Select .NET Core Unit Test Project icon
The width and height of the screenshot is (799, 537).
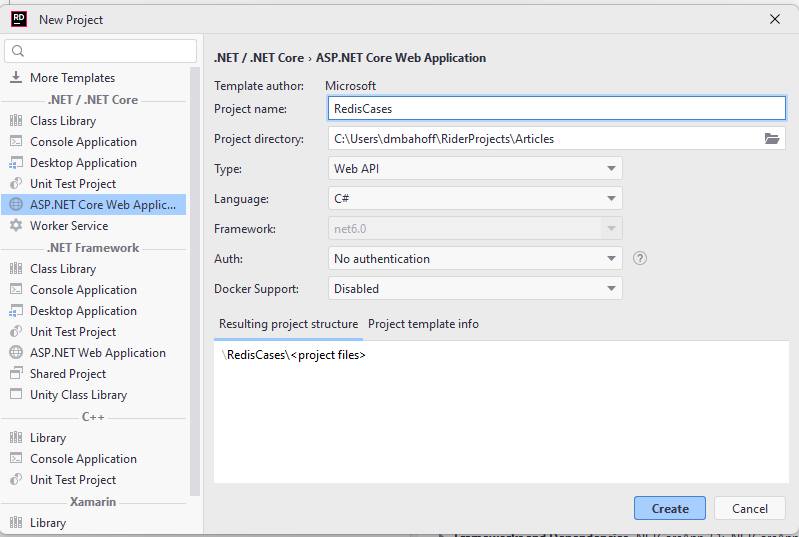pyautogui.click(x=16, y=183)
